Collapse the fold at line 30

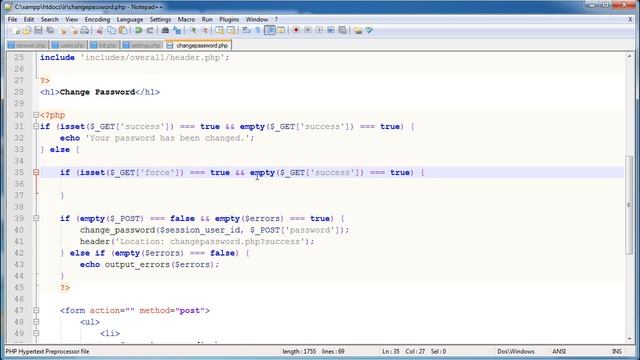pyautogui.click(x=36, y=115)
